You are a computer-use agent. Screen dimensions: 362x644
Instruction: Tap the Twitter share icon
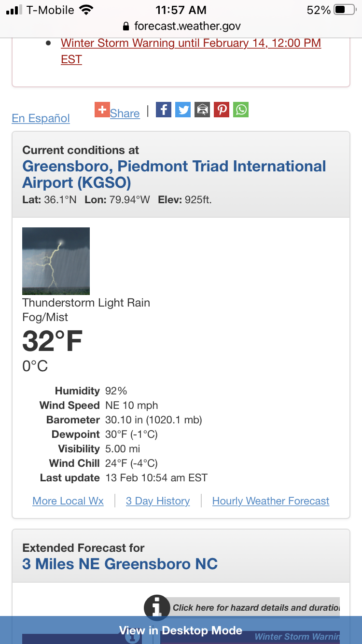183,110
